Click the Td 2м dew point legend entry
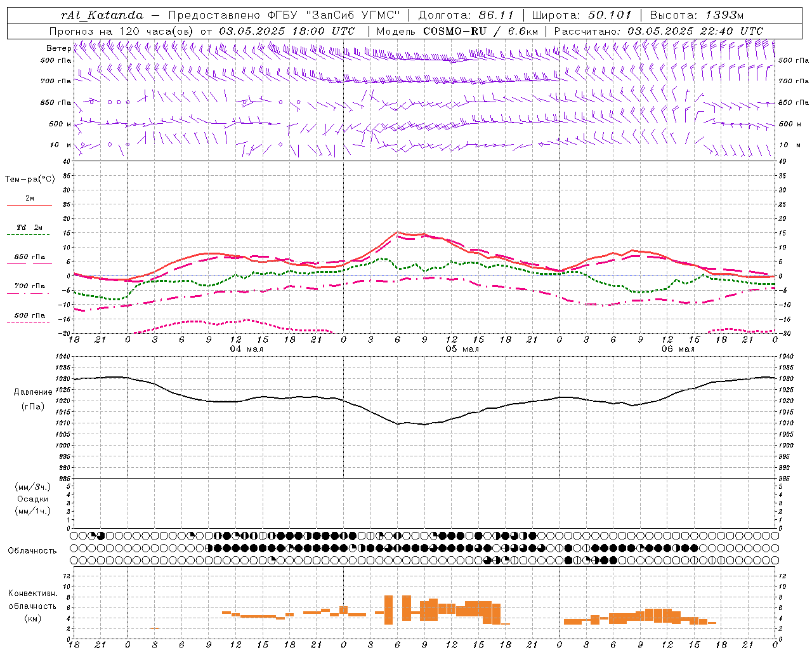This screenshot has height=650, width=812. click(30, 227)
